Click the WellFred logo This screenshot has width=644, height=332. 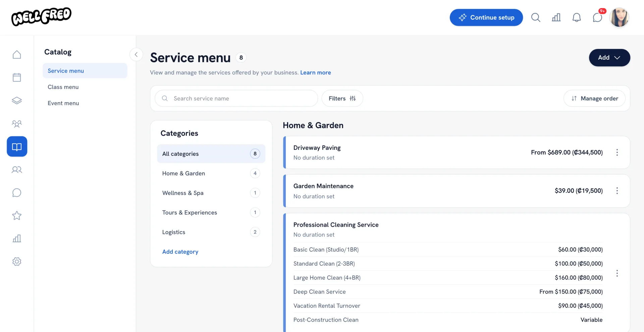(x=41, y=16)
